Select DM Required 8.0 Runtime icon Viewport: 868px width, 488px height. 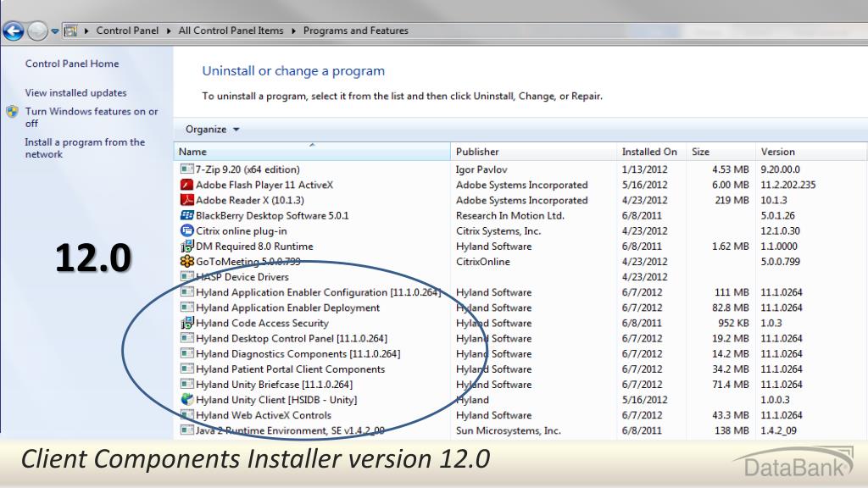(187, 246)
